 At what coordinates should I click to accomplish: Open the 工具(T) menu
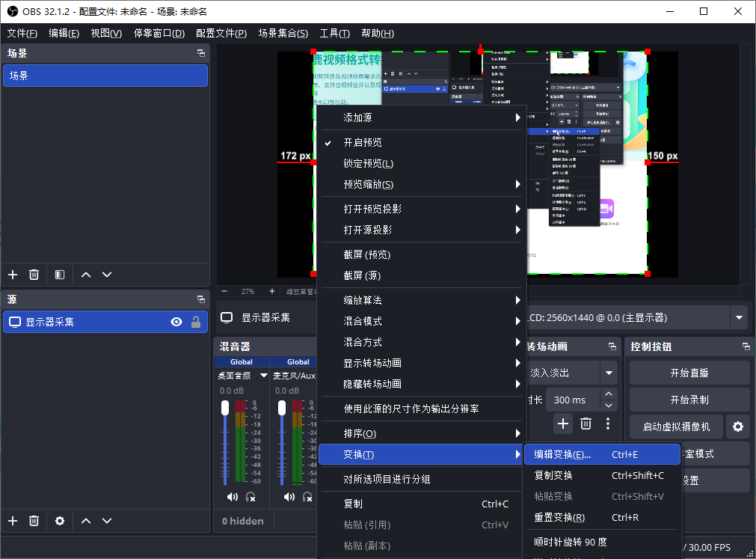coord(334,33)
